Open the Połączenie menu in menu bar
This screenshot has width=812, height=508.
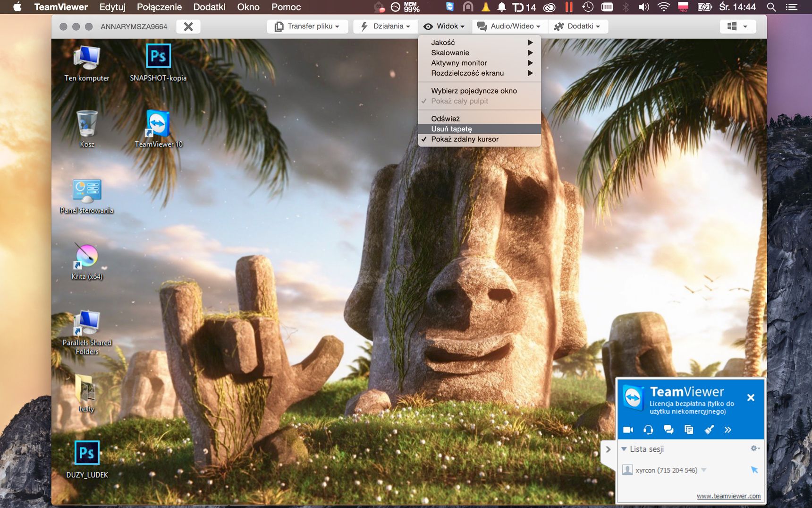(159, 7)
